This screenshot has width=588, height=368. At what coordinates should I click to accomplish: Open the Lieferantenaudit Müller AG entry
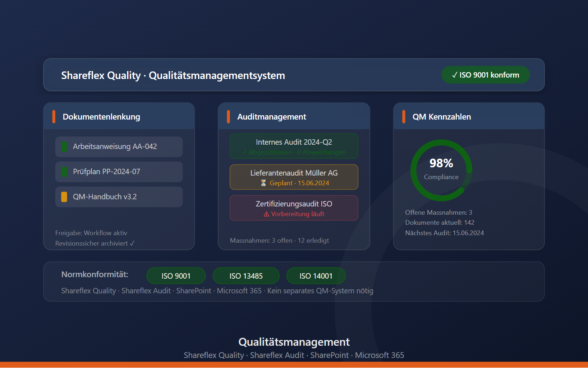coord(294,177)
